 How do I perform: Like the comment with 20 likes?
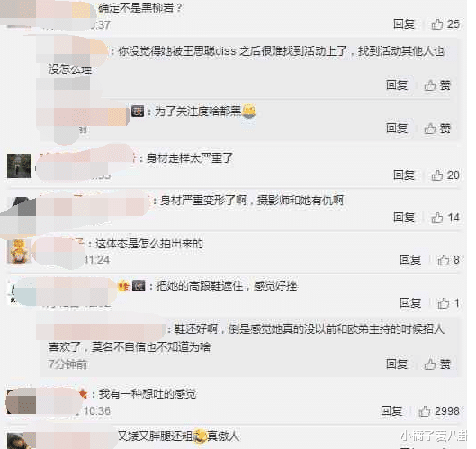(x=445, y=175)
